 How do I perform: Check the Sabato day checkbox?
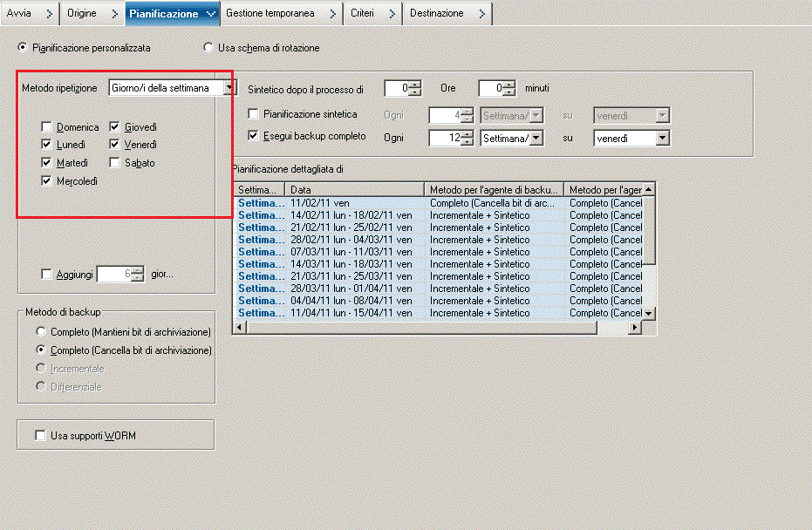pos(116,162)
